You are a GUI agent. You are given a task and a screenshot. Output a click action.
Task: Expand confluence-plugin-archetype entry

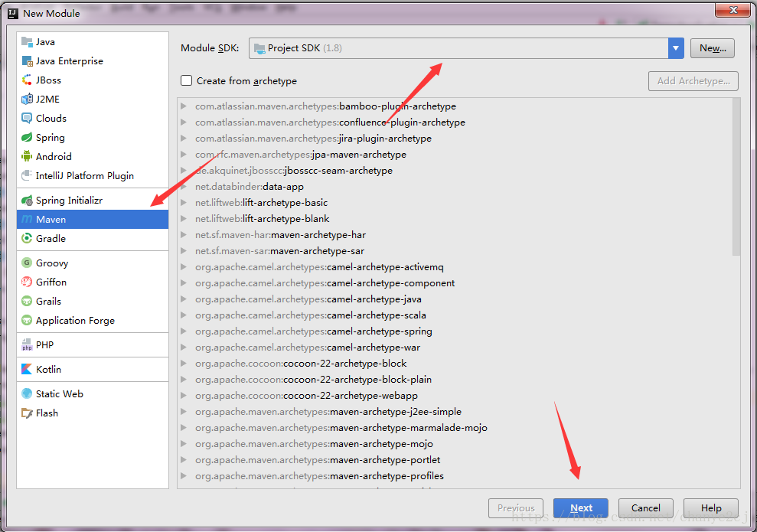coord(184,122)
